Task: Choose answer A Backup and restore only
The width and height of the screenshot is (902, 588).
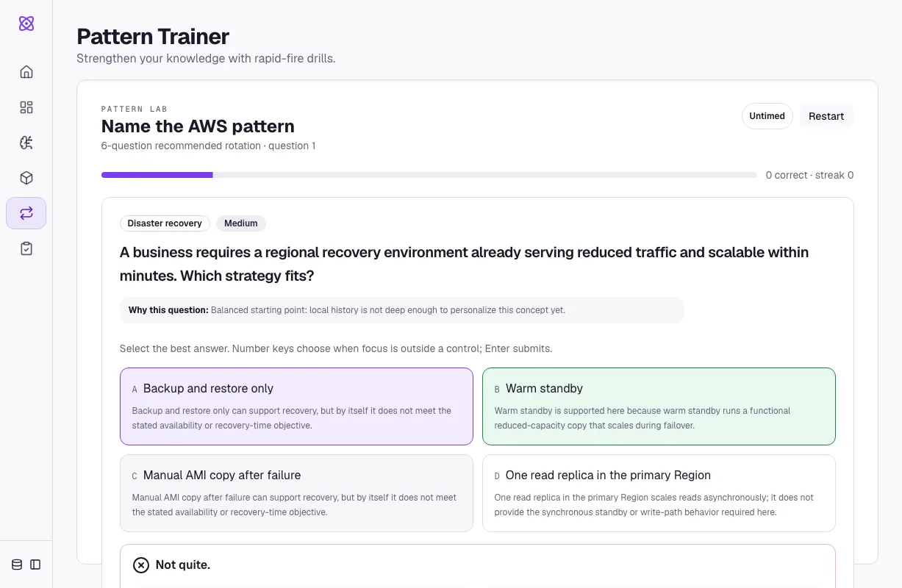Action: tap(296, 406)
